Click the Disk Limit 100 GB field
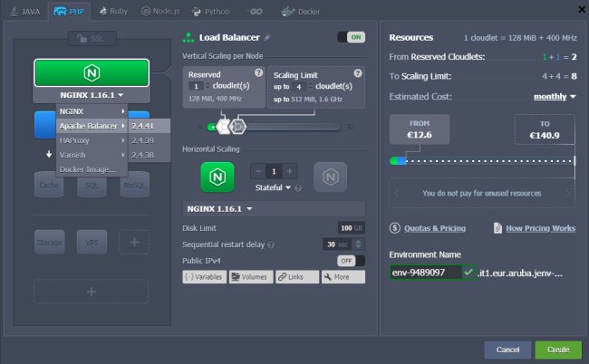The width and height of the screenshot is (589, 364). pyautogui.click(x=352, y=228)
